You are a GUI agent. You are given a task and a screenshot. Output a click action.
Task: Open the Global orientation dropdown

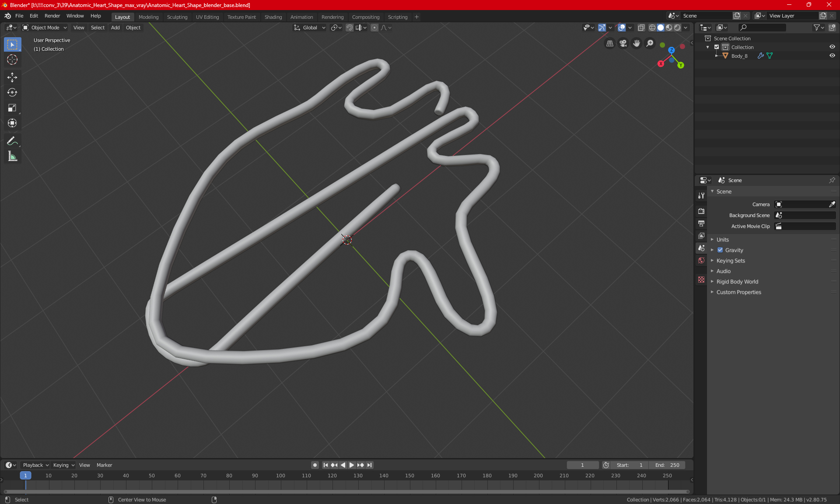click(x=310, y=28)
